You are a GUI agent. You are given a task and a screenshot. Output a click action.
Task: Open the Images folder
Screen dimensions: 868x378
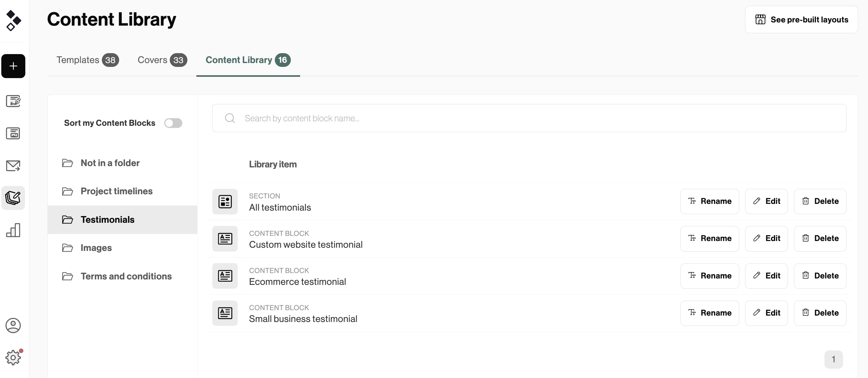(x=122, y=248)
